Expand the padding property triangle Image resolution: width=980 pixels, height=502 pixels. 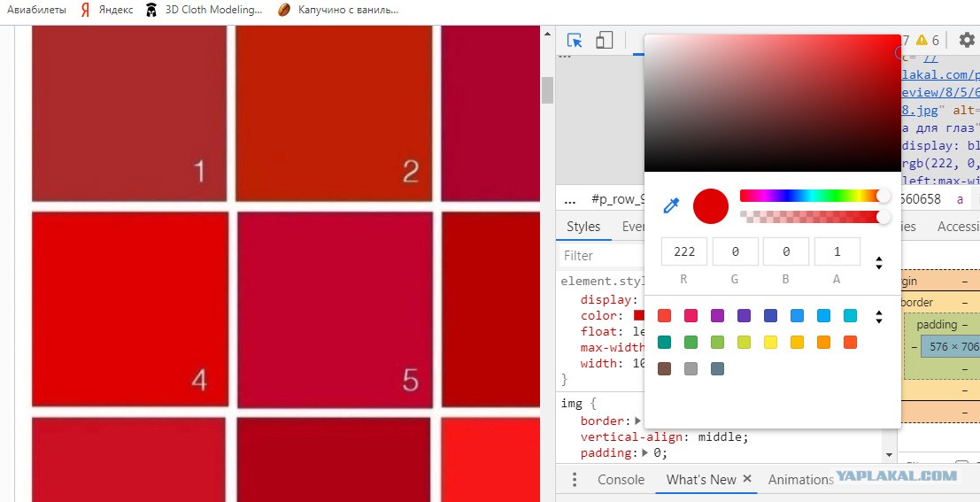[x=645, y=452]
